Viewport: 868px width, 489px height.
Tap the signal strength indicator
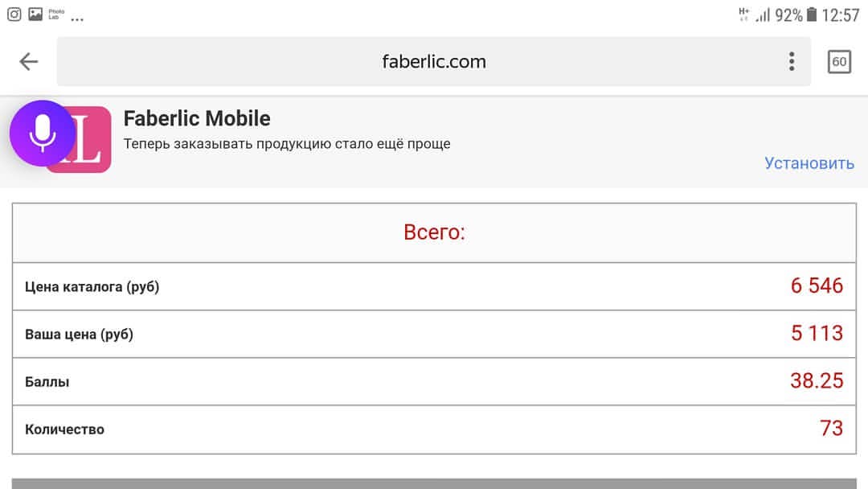click(x=763, y=15)
